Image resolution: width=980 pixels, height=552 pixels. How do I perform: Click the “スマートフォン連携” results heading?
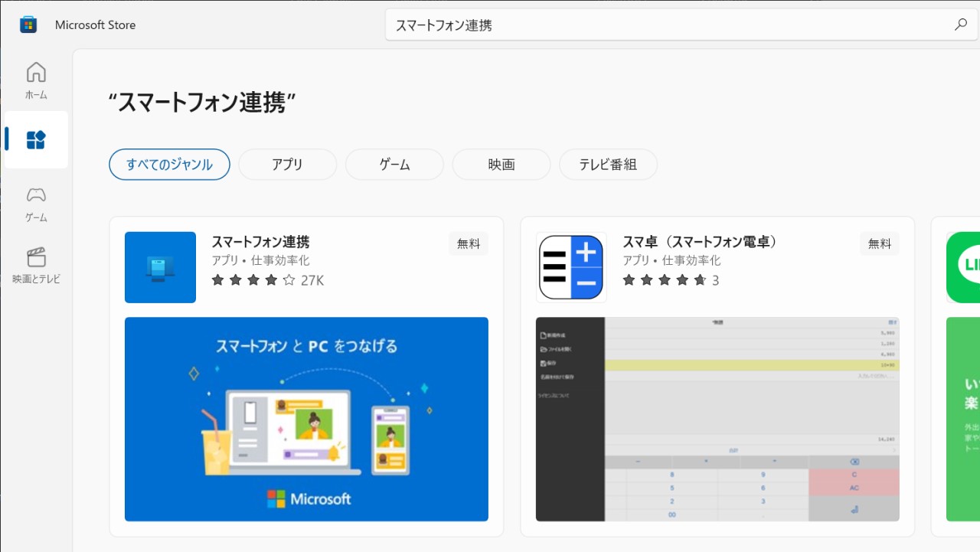click(x=202, y=102)
